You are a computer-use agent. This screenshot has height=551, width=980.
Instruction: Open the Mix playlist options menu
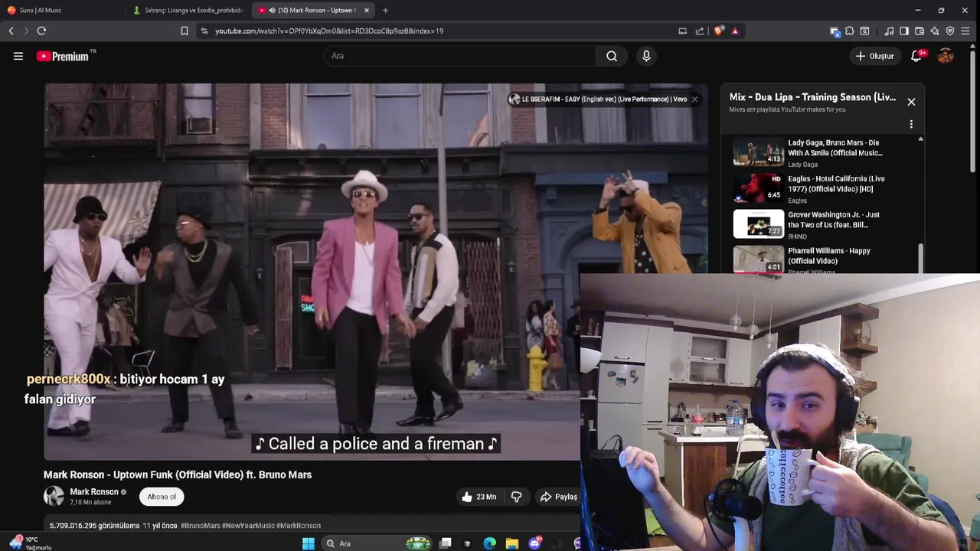click(911, 124)
